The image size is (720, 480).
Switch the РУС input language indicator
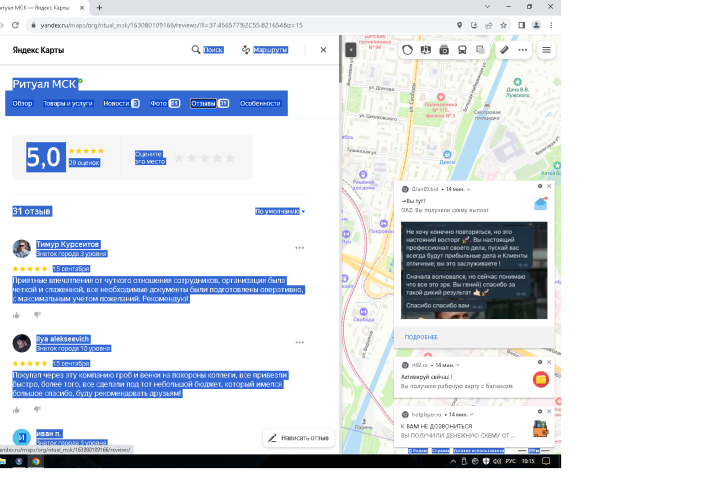coord(511,461)
